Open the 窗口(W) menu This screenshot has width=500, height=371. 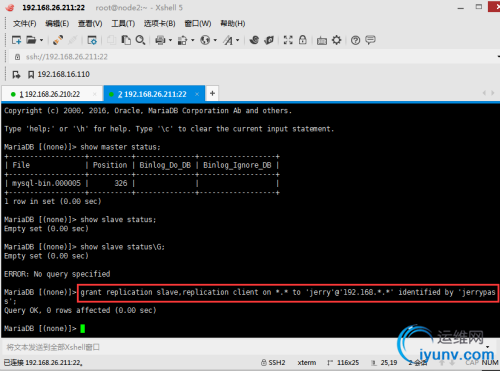tap(198, 23)
